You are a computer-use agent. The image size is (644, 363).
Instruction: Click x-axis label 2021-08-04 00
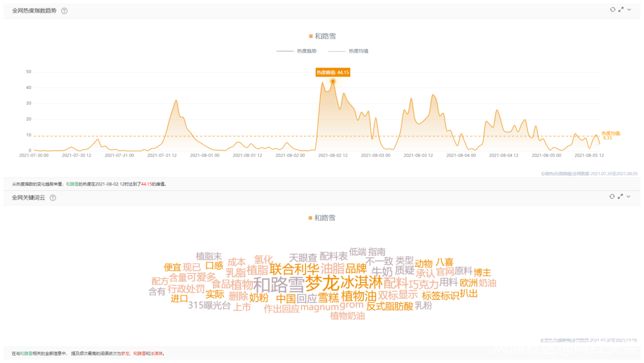pyautogui.click(x=461, y=155)
